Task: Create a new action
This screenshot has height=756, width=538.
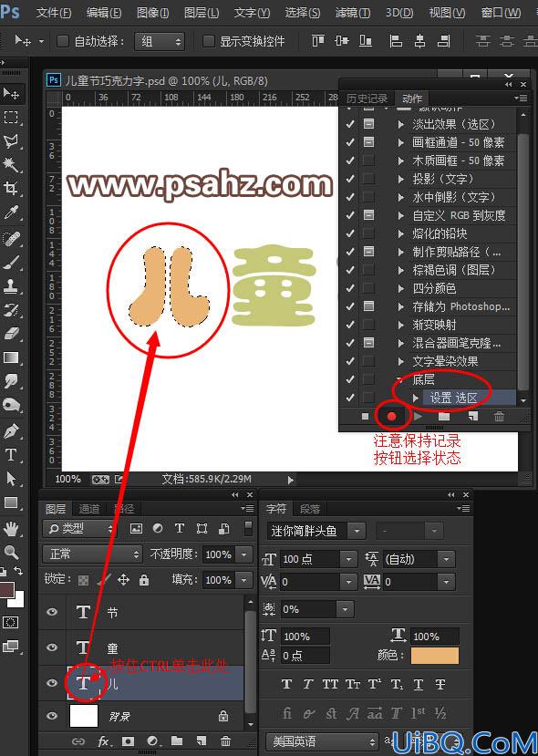Action: click(473, 416)
